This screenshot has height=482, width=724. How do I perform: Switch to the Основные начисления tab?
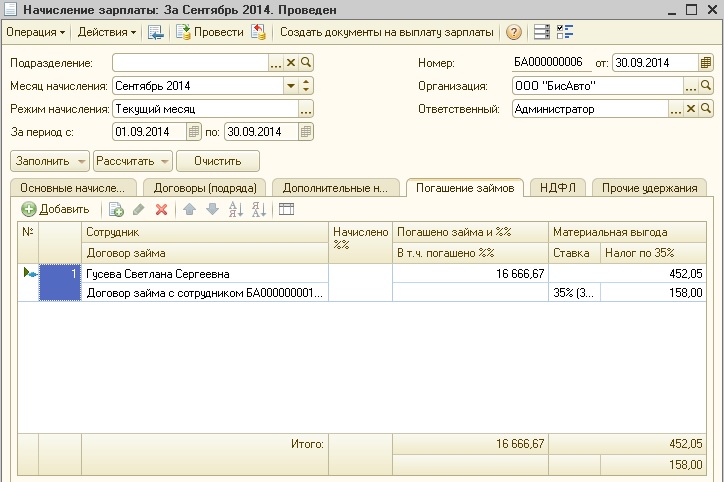pyautogui.click(x=73, y=188)
